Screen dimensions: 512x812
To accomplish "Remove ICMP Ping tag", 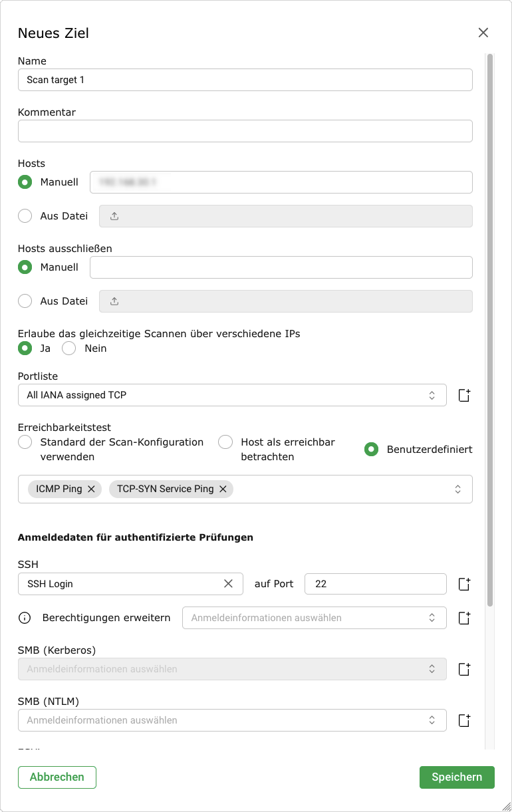I will [91, 489].
